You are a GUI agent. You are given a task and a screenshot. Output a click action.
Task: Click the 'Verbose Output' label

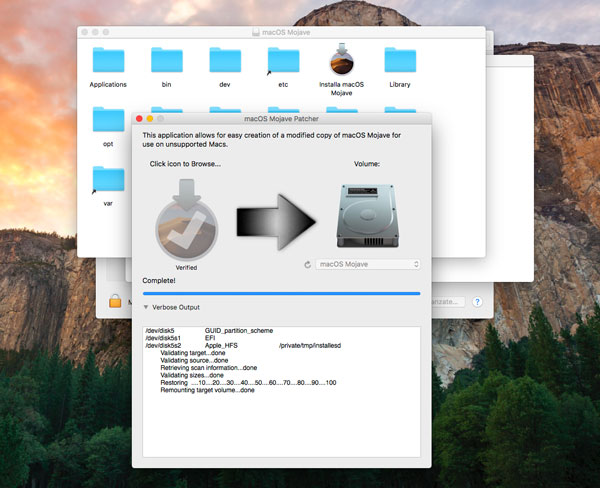click(176, 307)
